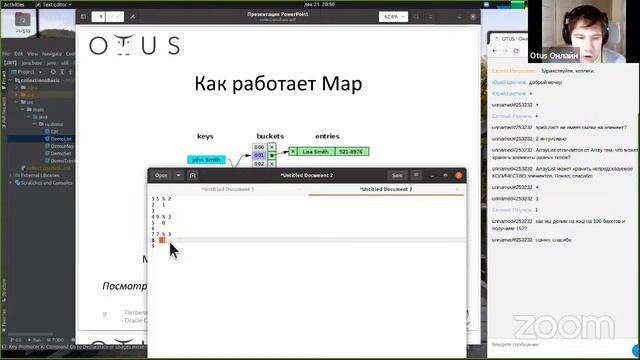This screenshot has height=360, width=640.
Task: Click the Save button in Text Editor
Action: tap(397, 175)
